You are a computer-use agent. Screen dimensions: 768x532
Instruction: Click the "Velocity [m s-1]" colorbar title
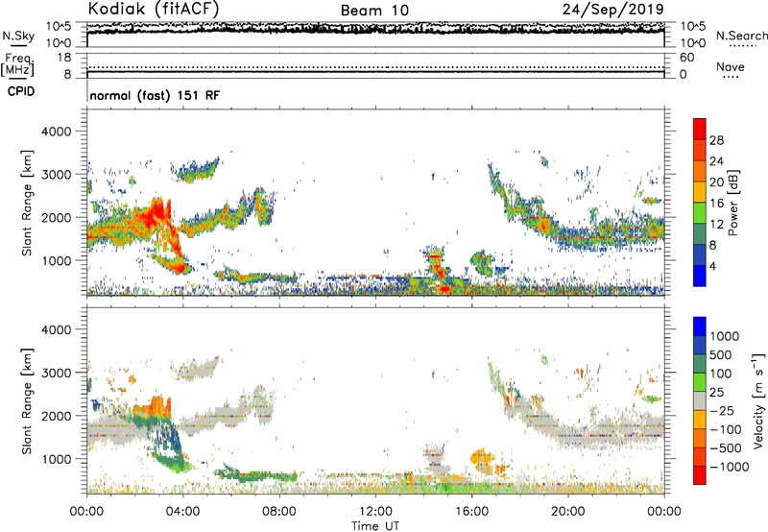[x=758, y=400]
